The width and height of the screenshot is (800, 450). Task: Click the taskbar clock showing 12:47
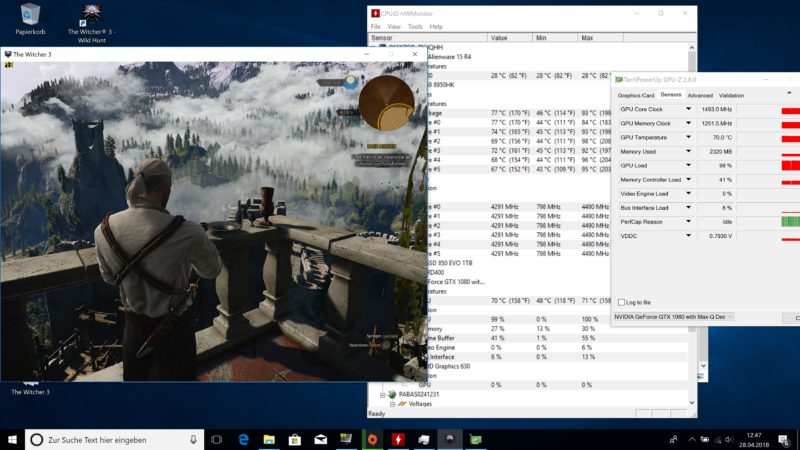754,439
